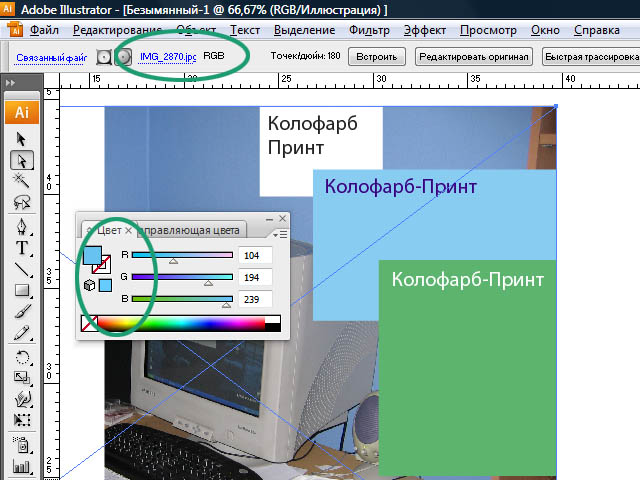Open the Фильтр menu

[369, 30]
